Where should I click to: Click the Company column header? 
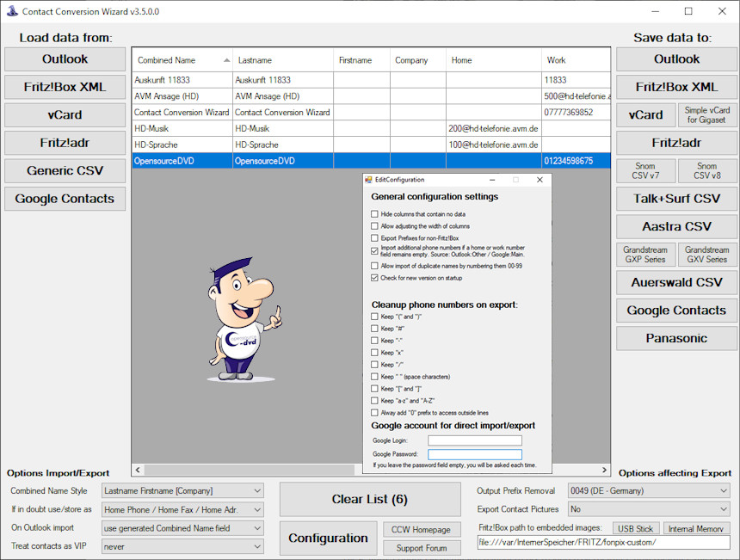[x=417, y=60]
